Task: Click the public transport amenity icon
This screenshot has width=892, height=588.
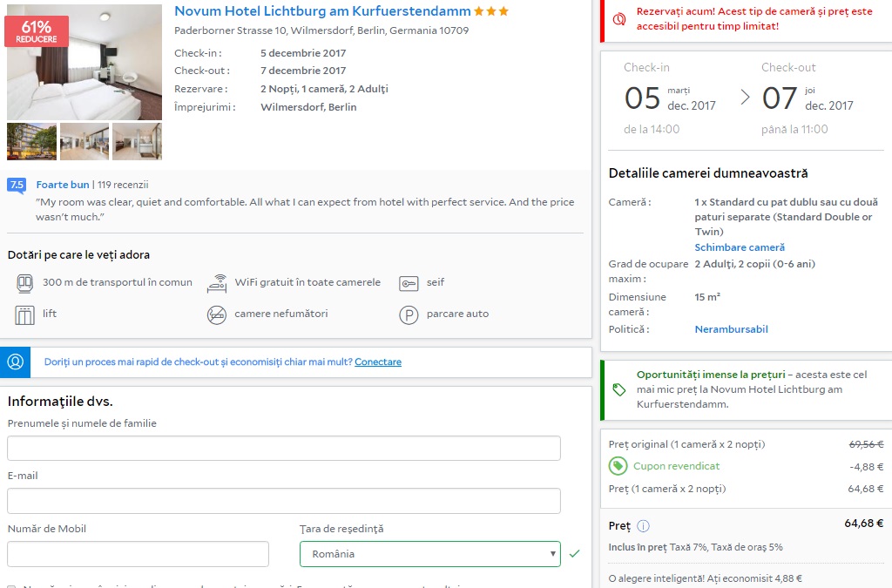Action: pos(24,282)
